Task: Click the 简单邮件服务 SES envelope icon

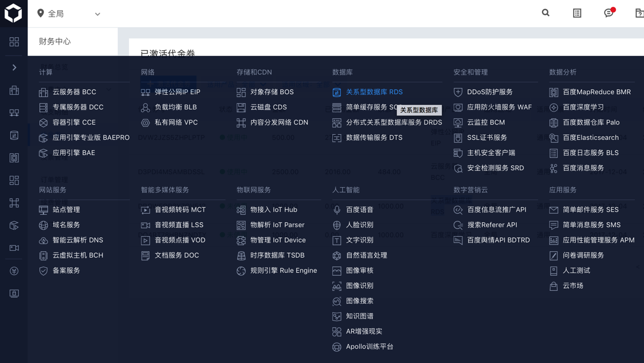Action: [x=553, y=210]
